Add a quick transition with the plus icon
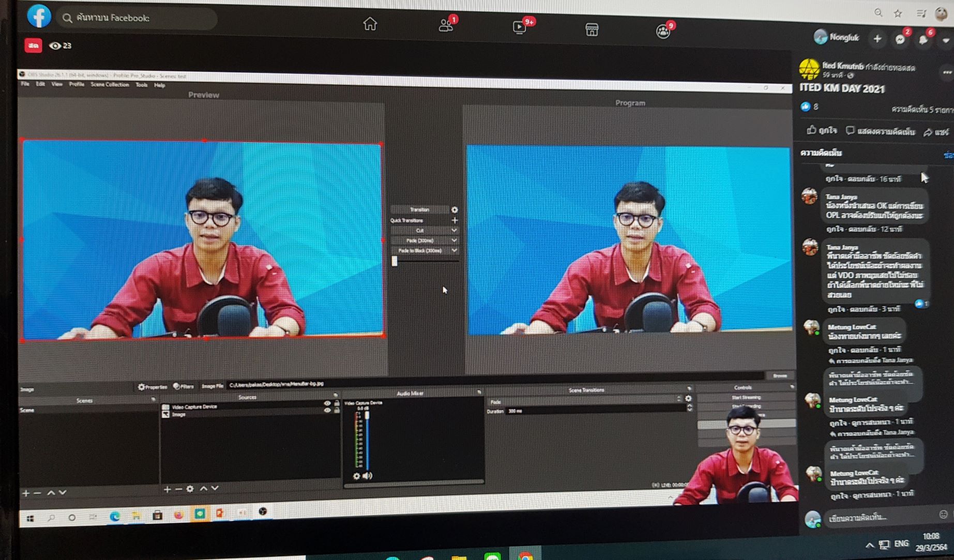954x560 pixels. pos(455,220)
